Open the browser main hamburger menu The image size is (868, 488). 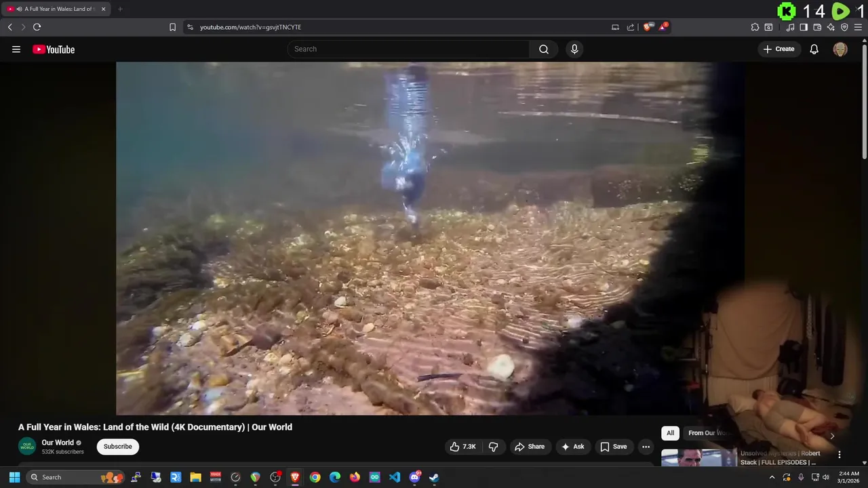tap(859, 27)
